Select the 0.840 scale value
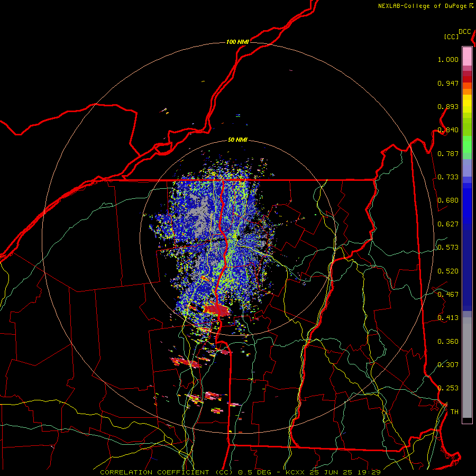Screen dimensions: 476x476 (448, 130)
